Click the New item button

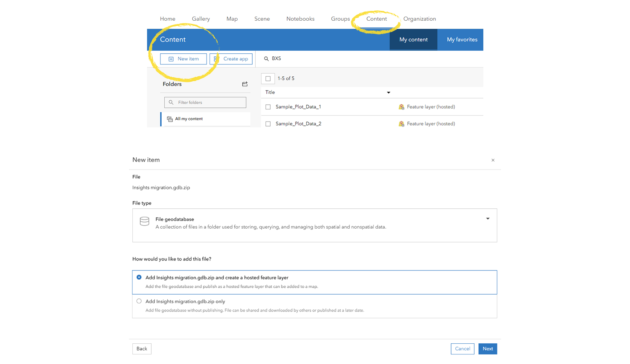pyautogui.click(x=184, y=59)
